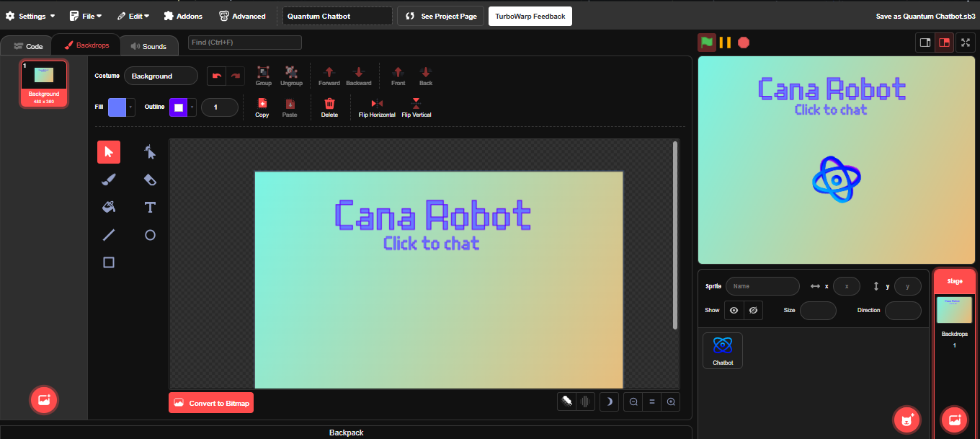
Task: Stop project with red stop sign
Action: (x=744, y=43)
